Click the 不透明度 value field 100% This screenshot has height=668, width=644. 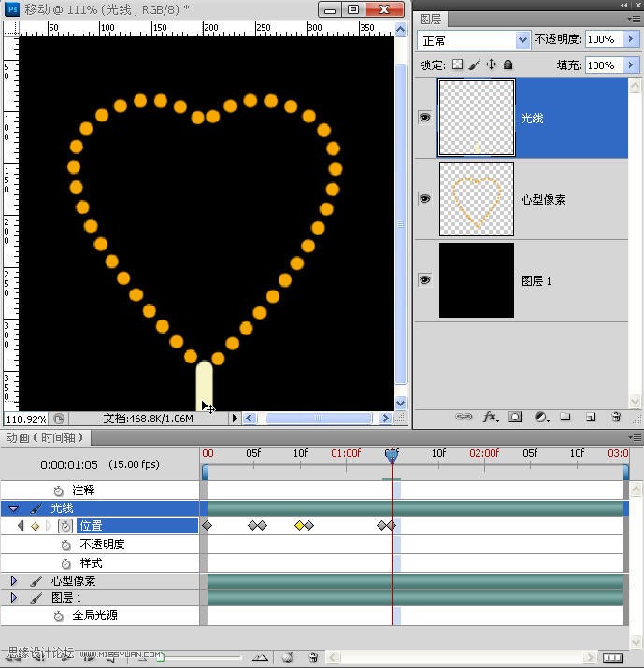[x=605, y=39]
